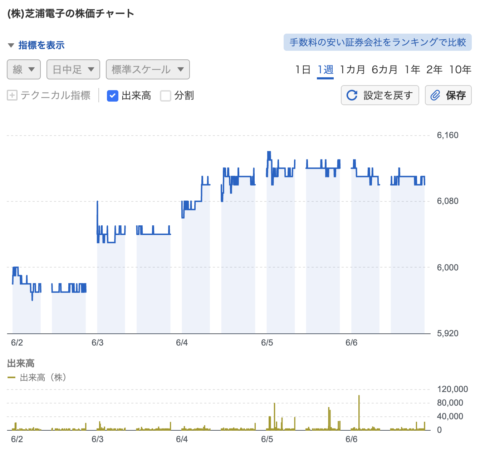The width and height of the screenshot is (480, 450).
Task: Click the tallest volume spike on 6/6
Action: point(359,412)
